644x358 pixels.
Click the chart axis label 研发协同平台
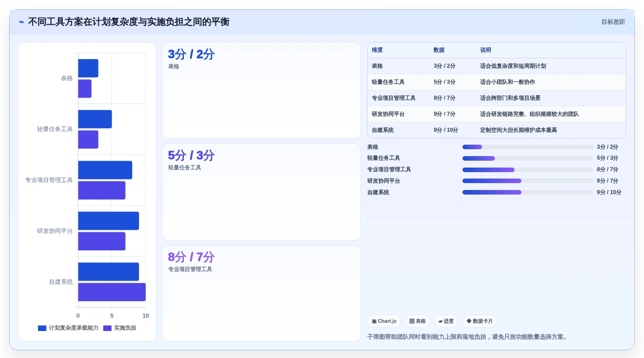click(x=55, y=231)
